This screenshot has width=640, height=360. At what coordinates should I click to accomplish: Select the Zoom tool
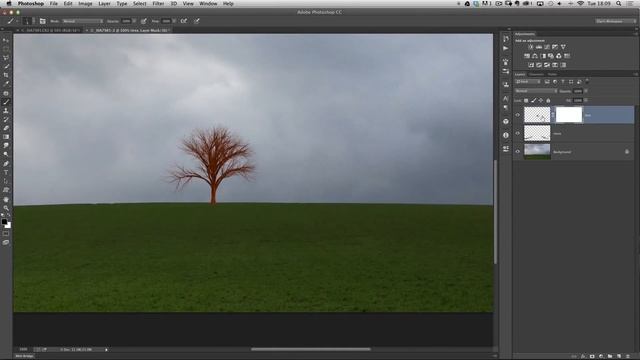click(6, 208)
